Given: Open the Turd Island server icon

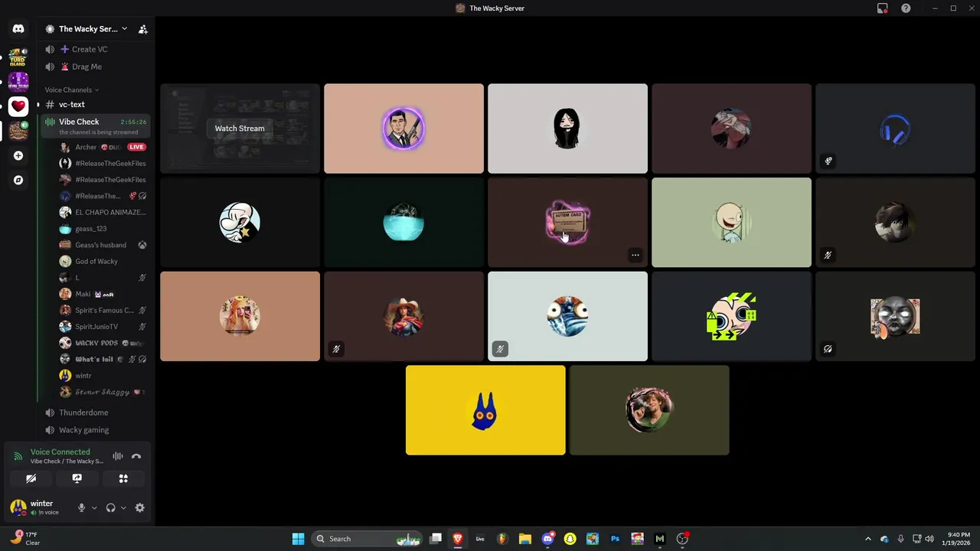Looking at the screenshot, I should (x=18, y=57).
